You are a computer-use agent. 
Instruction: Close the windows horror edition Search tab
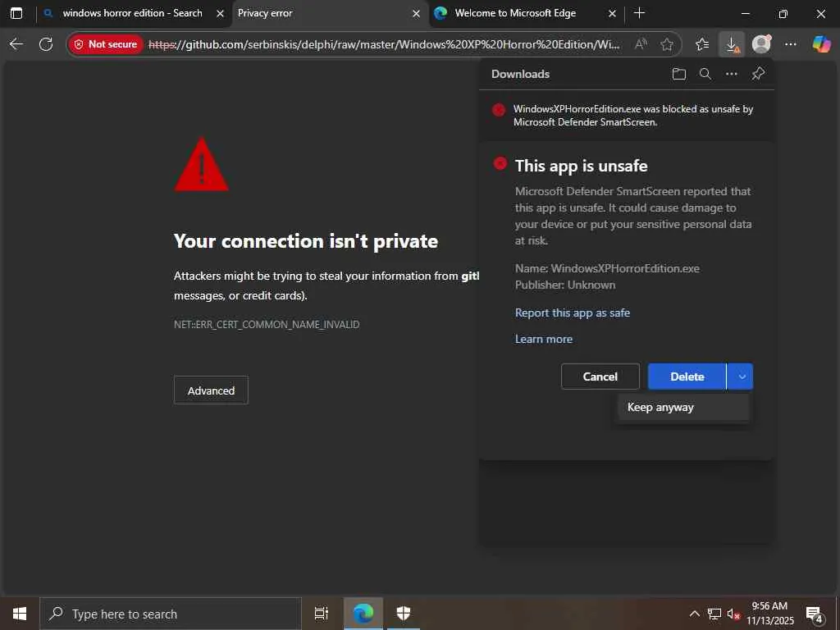[220, 14]
